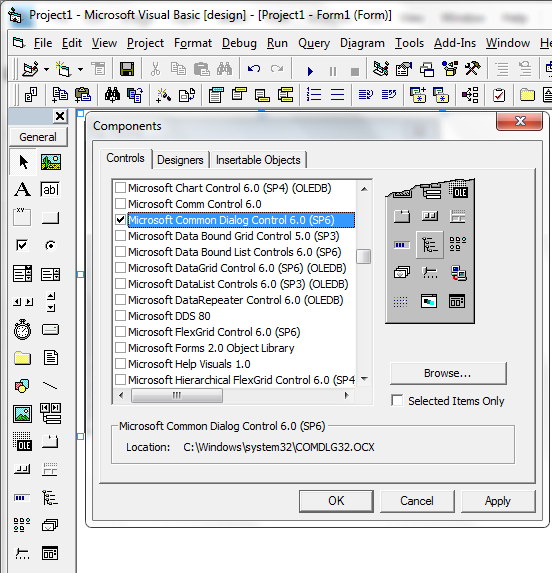The height and width of the screenshot is (573, 552).
Task: Select Microsoft DataRepeater Control 6.0 item
Action: (x=236, y=300)
